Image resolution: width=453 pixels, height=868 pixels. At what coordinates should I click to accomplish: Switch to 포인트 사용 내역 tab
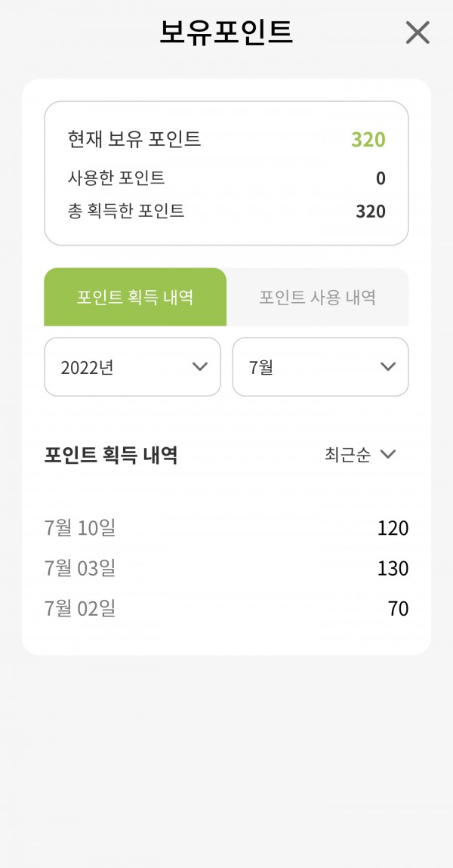point(318,298)
